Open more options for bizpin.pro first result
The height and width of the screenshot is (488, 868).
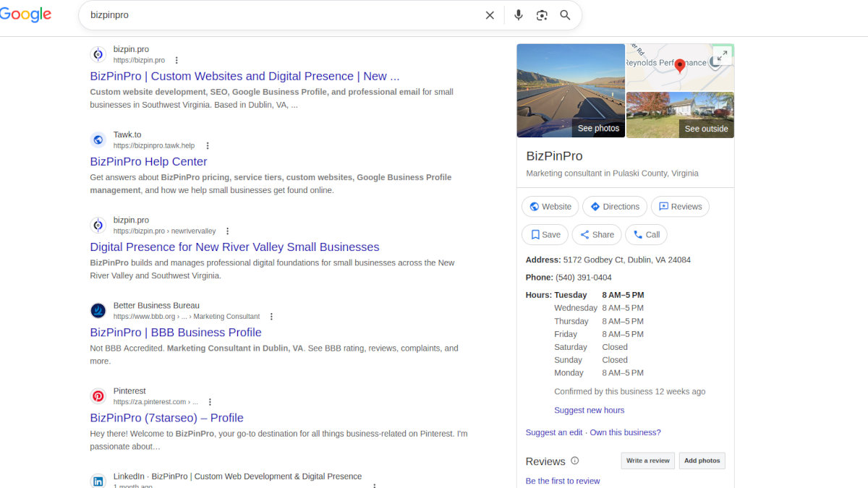(176, 61)
